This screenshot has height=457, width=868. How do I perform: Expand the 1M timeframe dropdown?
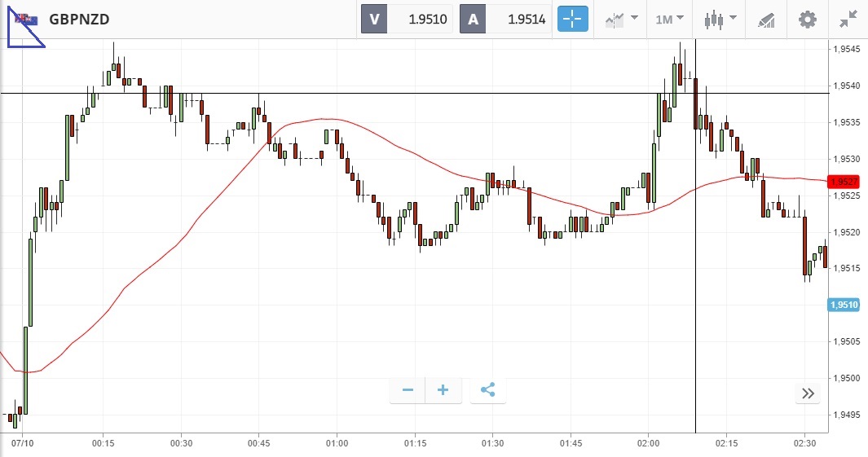[669, 19]
